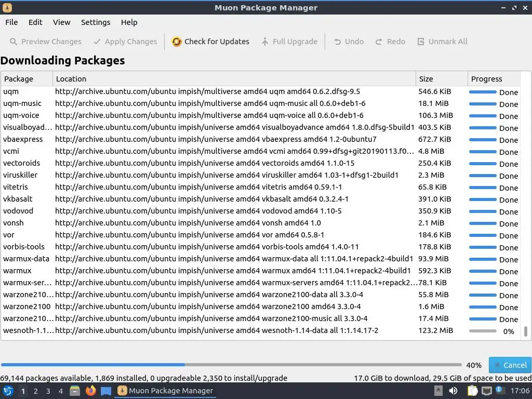Select the vkbasalt package row
This screenshot has width=532, height=399.
click(x=260, y=199)
